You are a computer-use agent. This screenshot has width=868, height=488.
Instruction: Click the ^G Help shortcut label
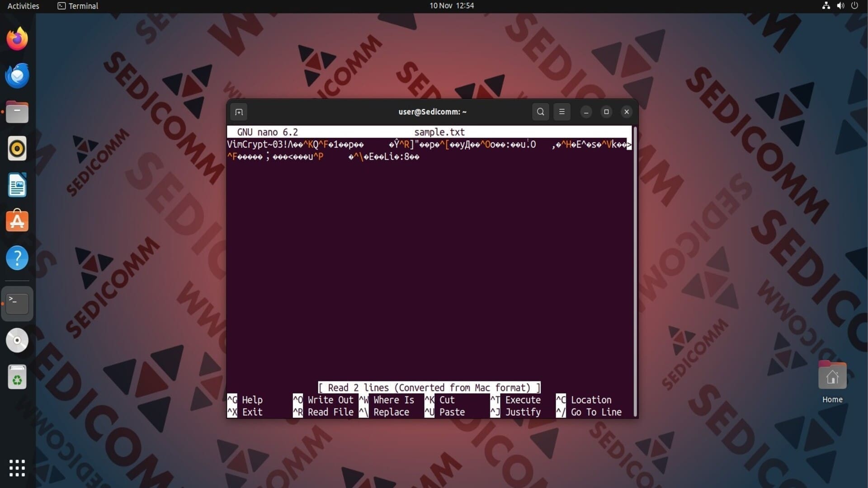click(x=245, y=400)
